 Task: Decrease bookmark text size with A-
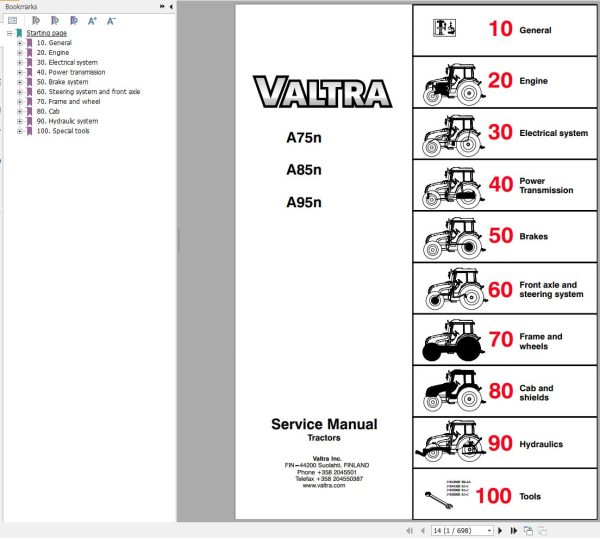click(111, 21)
